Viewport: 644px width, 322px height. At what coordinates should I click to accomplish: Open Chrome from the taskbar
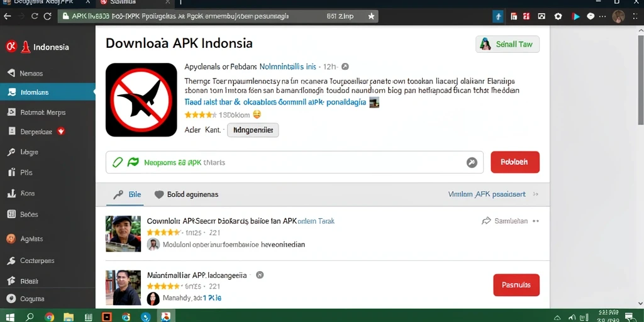(x=49, y=317)
